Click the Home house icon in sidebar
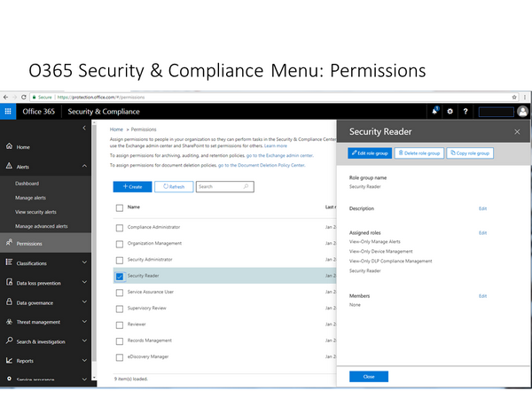Image resolution: width=532 pixels, height=399 pixels. pyautogui.click(x=9, y=146)
